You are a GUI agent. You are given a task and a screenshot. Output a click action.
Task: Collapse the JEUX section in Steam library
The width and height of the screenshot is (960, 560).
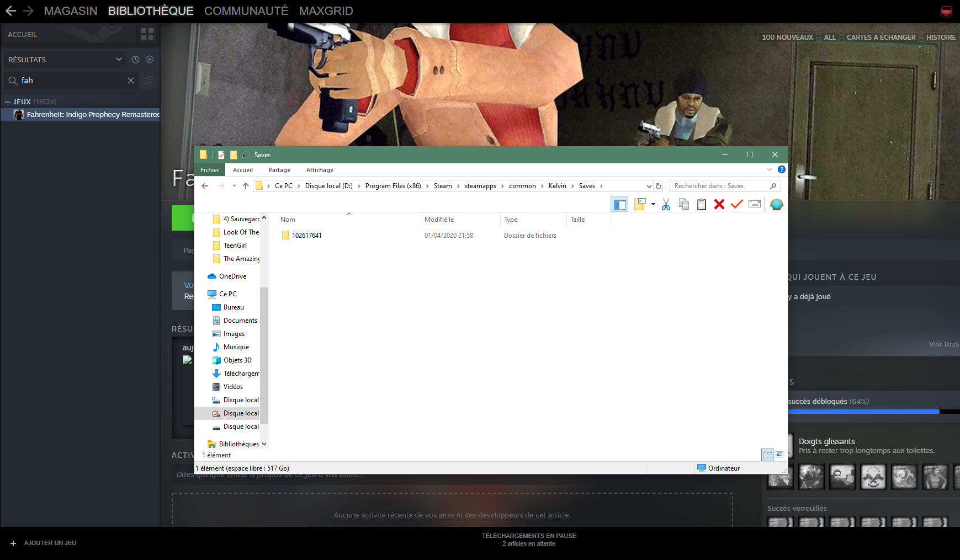click(x=8, y=102)
